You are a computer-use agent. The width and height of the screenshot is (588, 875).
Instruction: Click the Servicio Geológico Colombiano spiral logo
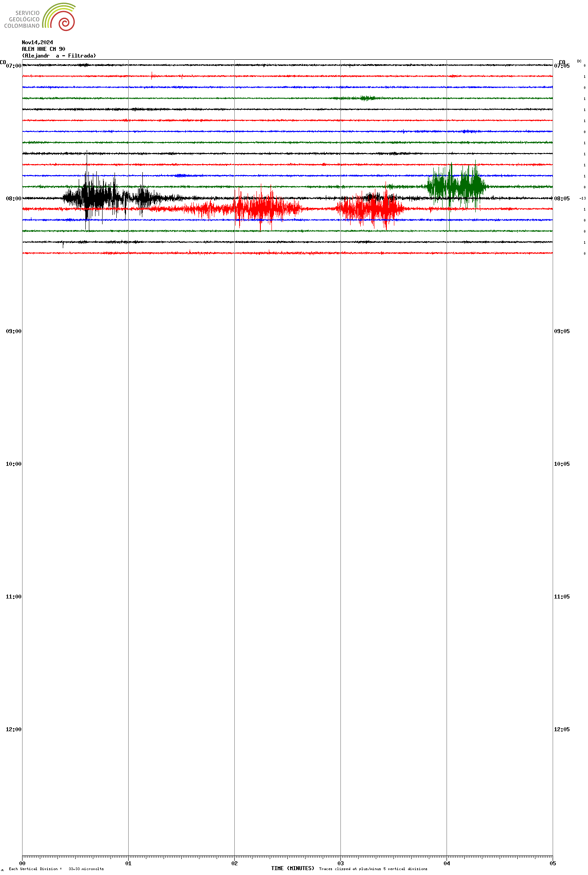pyautogui.click(x=59, y=17)
